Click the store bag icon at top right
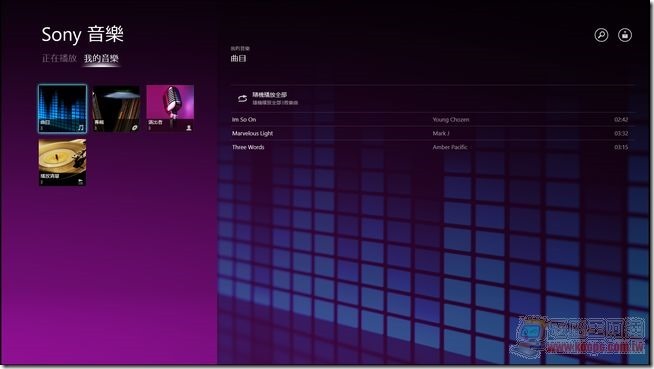The height and width of the screenshot is (369, 654). (625, 35)
